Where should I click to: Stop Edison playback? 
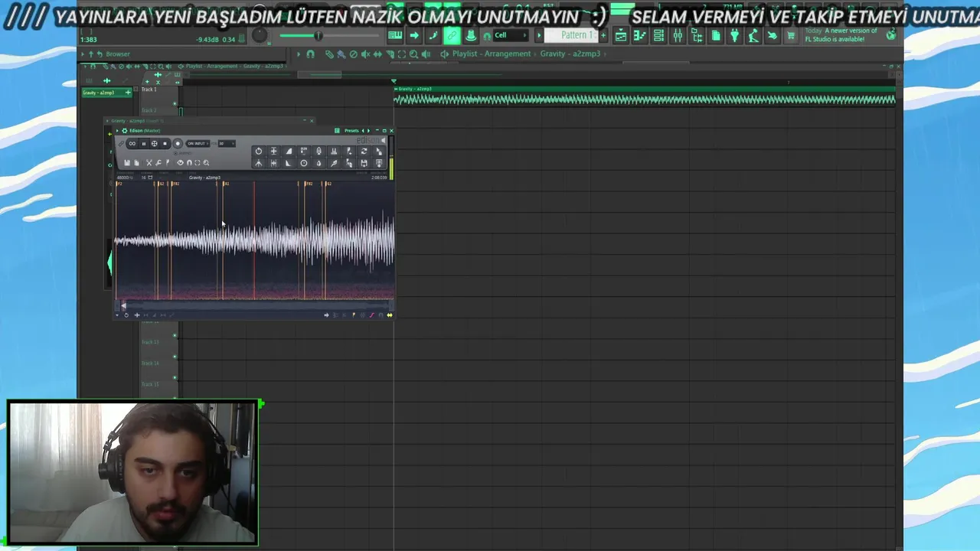165,144
